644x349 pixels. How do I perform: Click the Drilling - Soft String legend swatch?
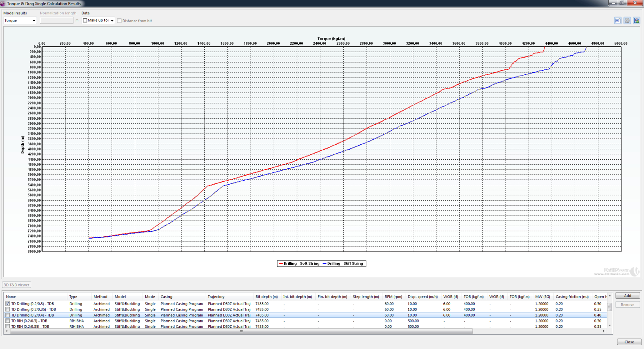pyautogui.click(x=281, y=264)
